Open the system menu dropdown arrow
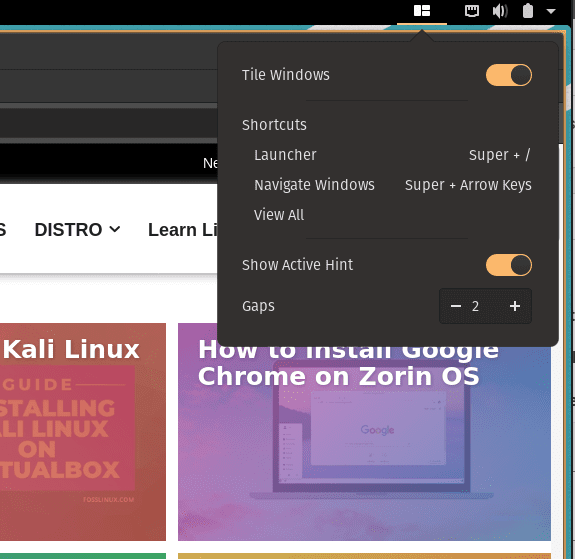575x559 pixels. click(x=551, y=11)
